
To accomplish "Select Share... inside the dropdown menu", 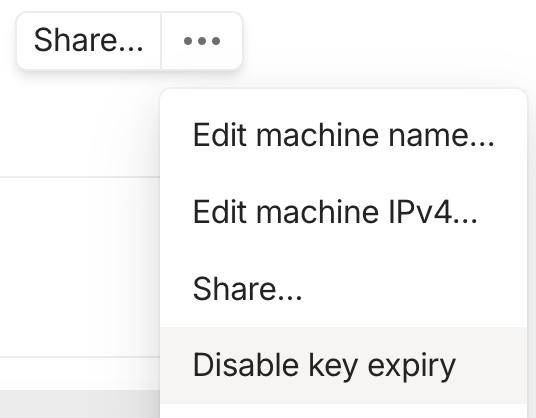I will [x=343, y=289].
